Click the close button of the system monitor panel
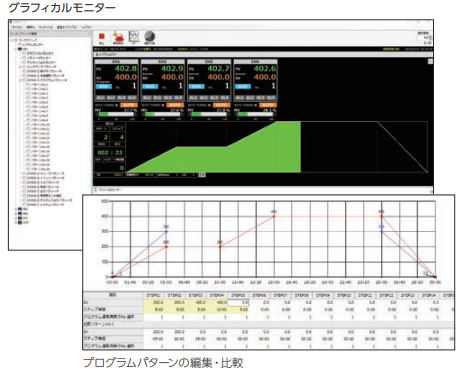 click(x=430, y=61)
